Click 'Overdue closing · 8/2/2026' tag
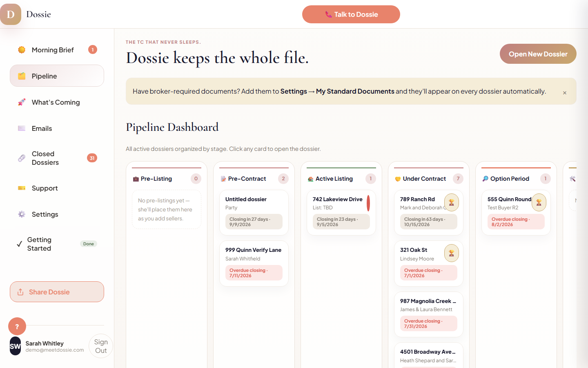This screenshot has width=588, height=368. pos(516,222)
